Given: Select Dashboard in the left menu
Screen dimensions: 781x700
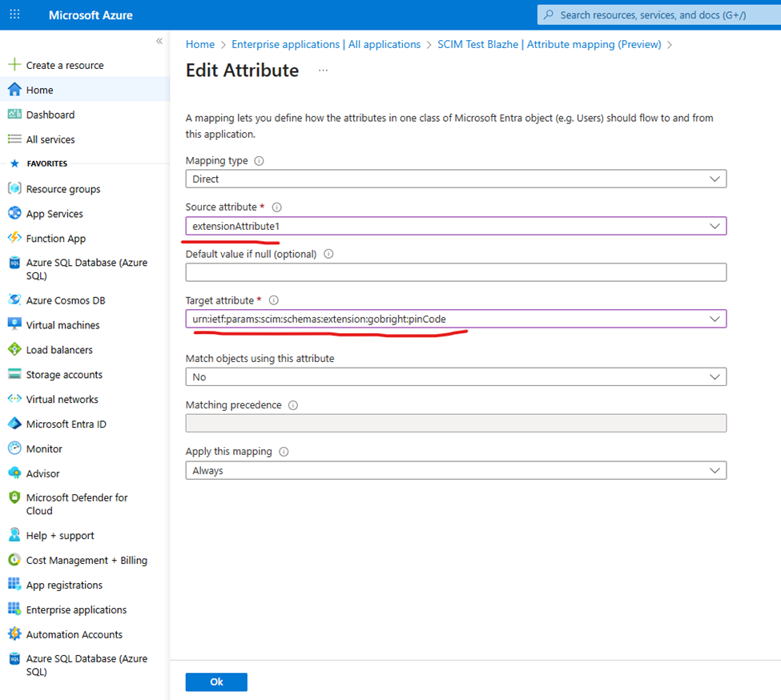Looking at the screenshot, I should coord(50,115).
